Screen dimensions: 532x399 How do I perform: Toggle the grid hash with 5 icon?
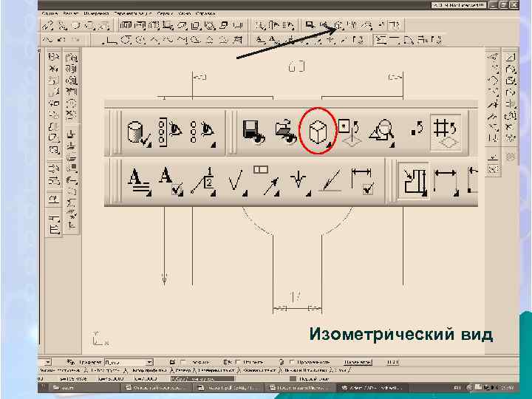tap(445, 132)
